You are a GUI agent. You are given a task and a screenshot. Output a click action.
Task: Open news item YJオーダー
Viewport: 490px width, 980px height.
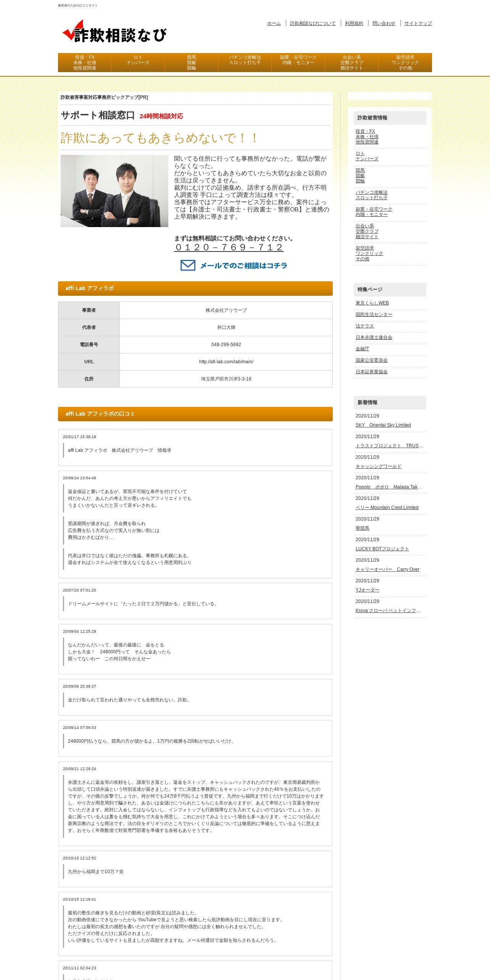point(367,590)
